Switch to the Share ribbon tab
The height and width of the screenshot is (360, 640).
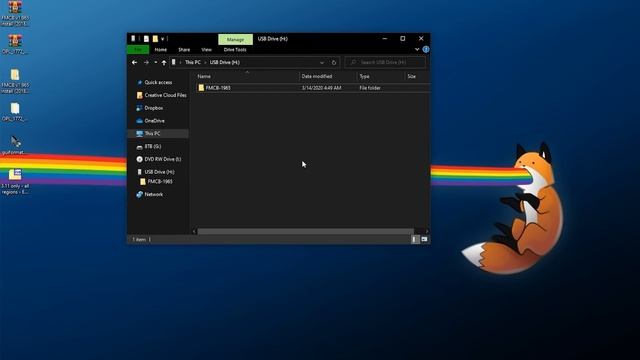click(x=184, y=49)
